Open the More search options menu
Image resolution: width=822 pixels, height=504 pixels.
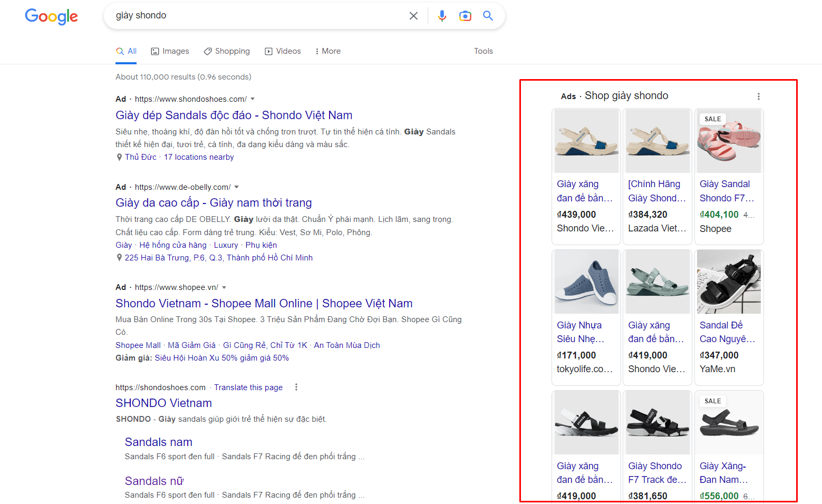click(327, 51)
